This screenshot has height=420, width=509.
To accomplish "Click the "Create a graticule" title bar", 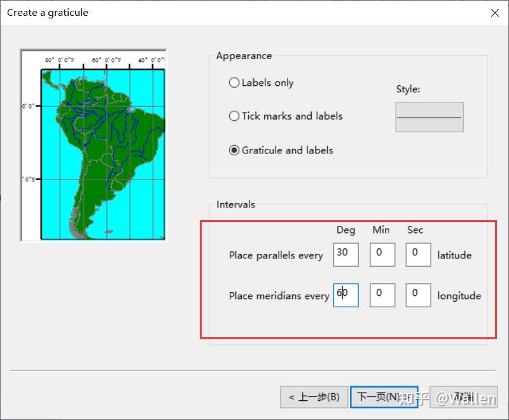I will [46, 12].
